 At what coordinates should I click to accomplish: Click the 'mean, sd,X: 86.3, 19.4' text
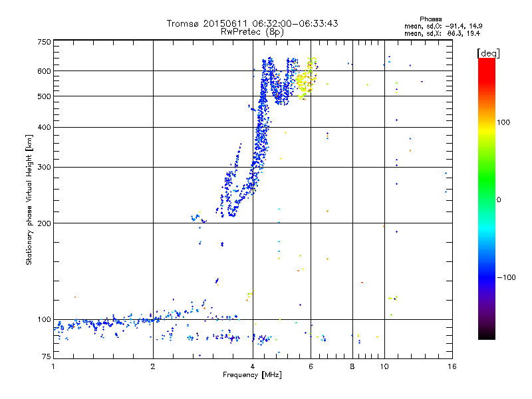[442, 34]
